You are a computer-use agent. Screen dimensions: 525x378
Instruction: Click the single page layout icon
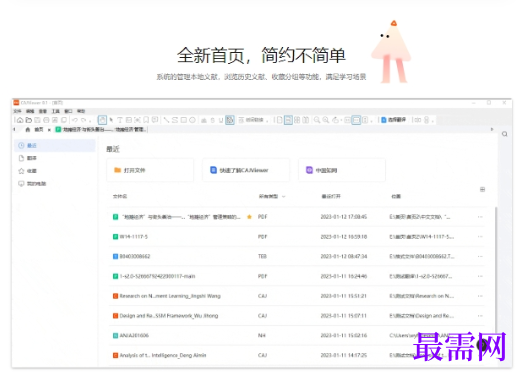[x=279, y=120]
